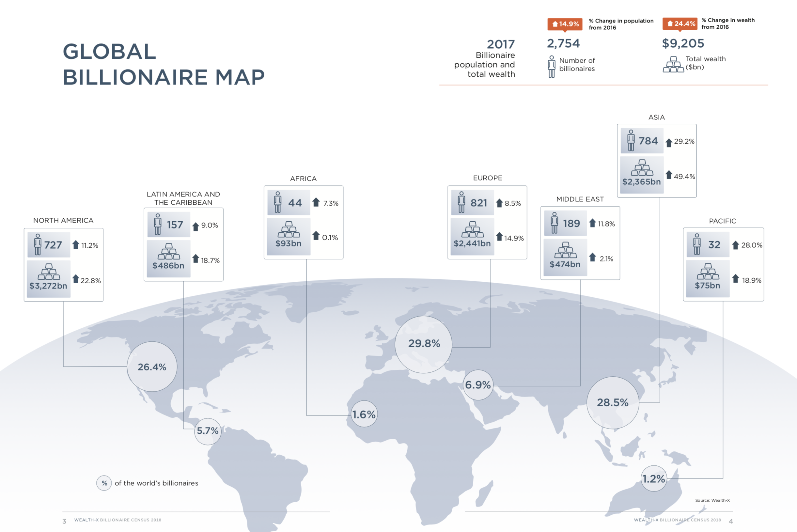This screenshot has height=532, width=797.
Task: Click the person icon beside 189 in Middle East
Action: (x=554, y=223)
